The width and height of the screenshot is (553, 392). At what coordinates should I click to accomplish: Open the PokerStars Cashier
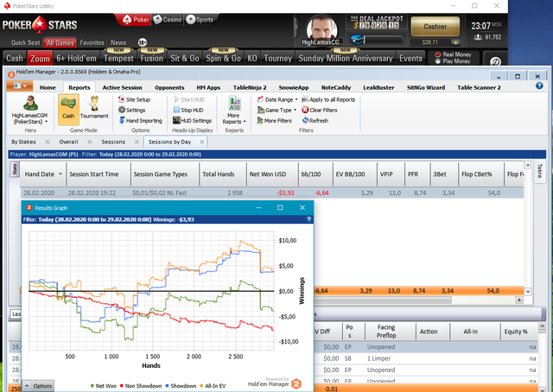(x=435, y=27)
